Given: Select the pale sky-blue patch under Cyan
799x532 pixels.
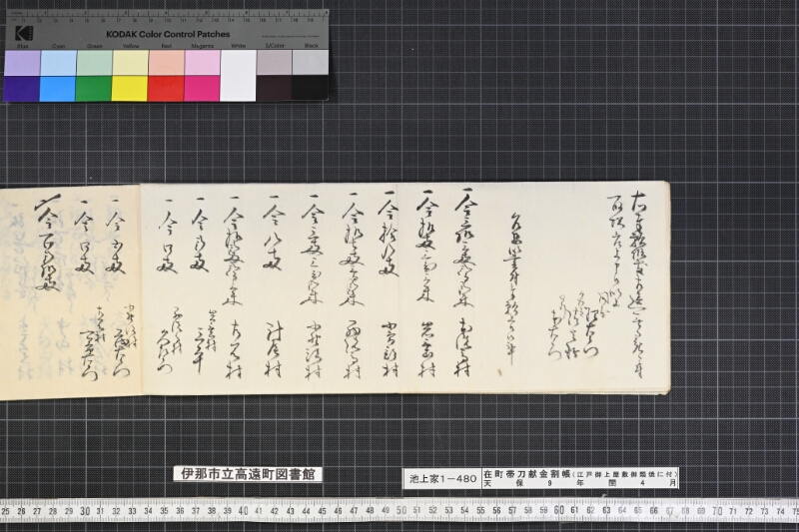Looking at the screenshot, I should pos(59,63).
